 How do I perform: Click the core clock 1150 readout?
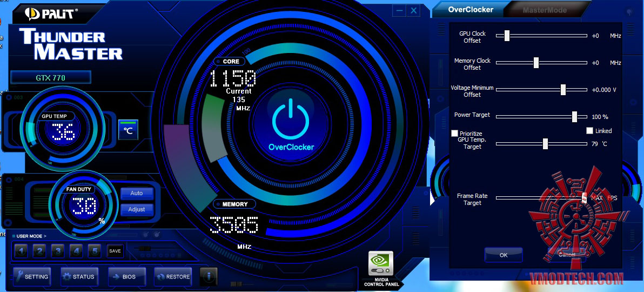[232, 78]
